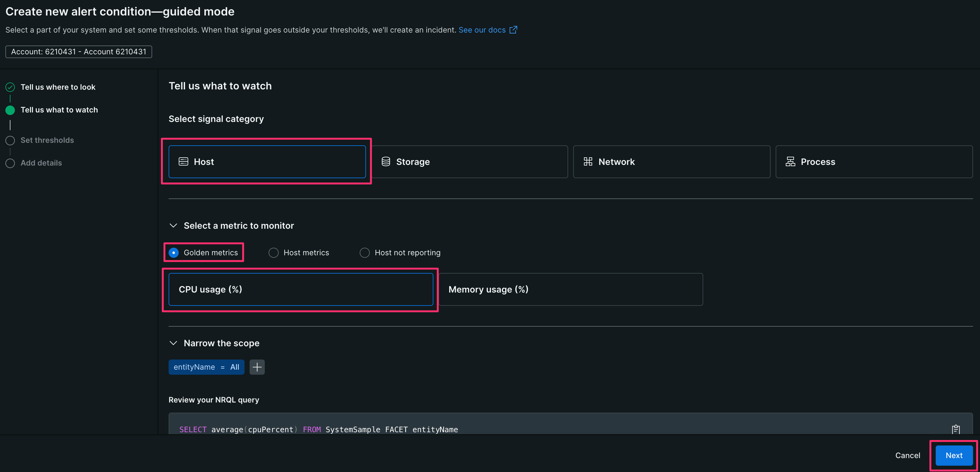Cancel the alert condition creation
This screenshot has width=980, height=472.
[x=908, y=455]
